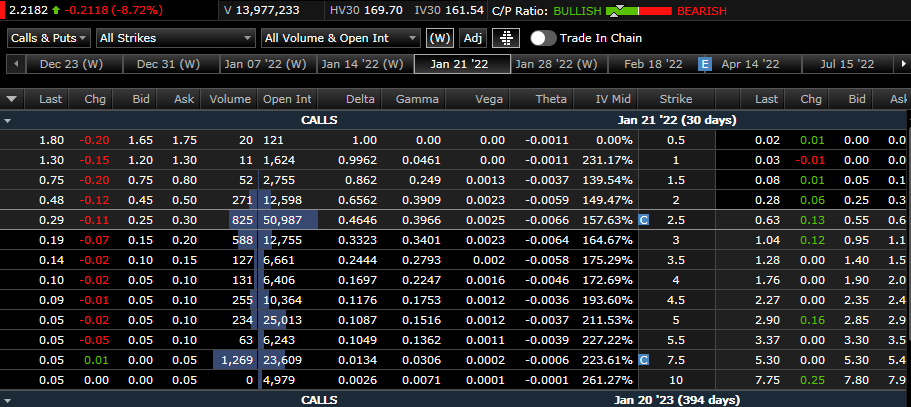Click volume value 1,269
This screenshot has height=407, width=911.
239,360
